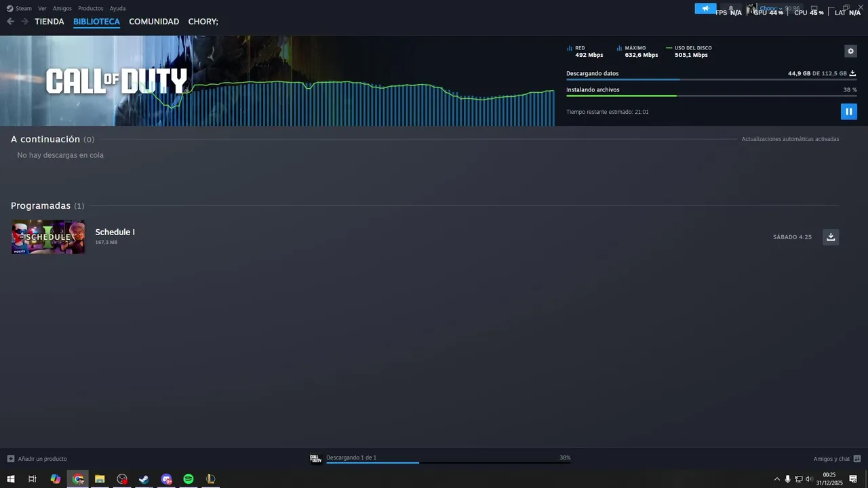Viewport: 868px width, 488px height.
Task: Click the Call of Duty icon in bottom bar
Action: (315, 459)
